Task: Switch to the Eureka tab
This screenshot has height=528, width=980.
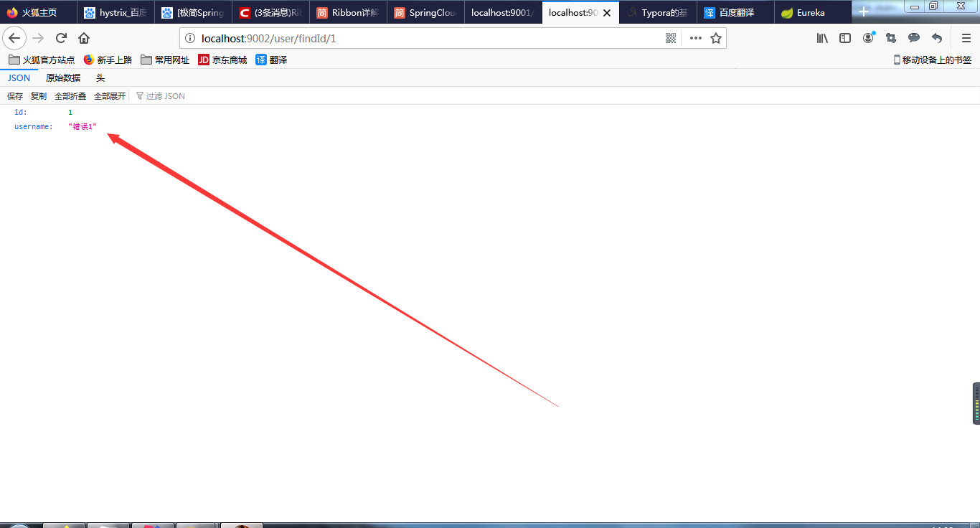Action: 814,13
